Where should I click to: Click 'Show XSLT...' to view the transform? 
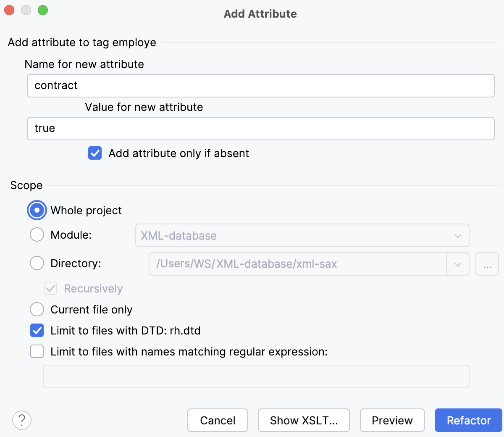tap(304, 420)
